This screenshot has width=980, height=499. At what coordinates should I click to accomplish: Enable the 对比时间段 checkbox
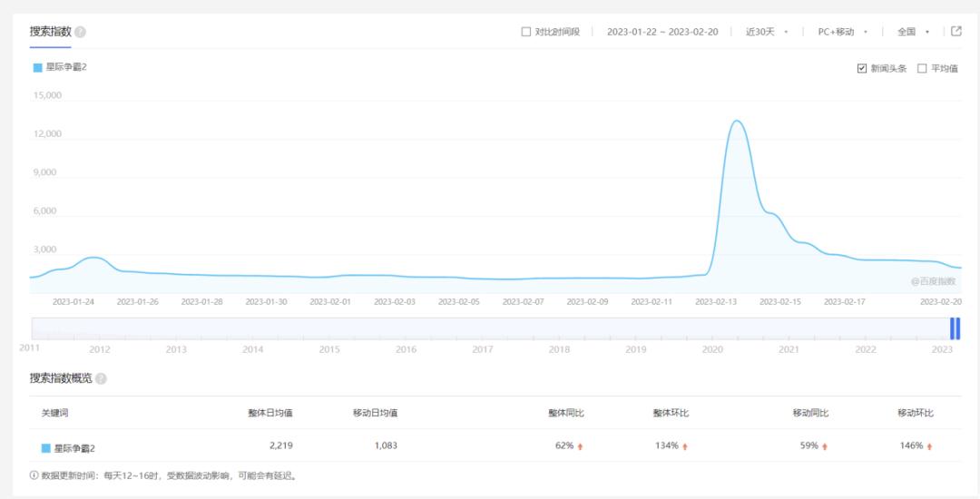[525, 32]
